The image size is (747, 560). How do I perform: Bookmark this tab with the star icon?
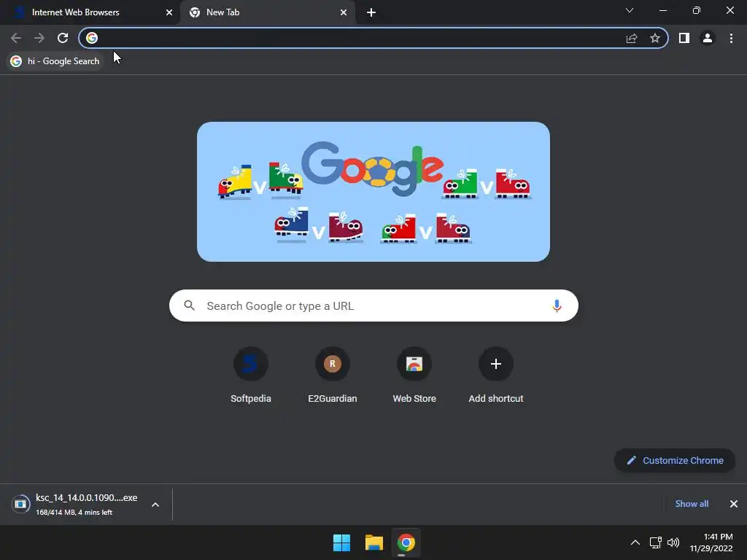[x=655, y=38]
